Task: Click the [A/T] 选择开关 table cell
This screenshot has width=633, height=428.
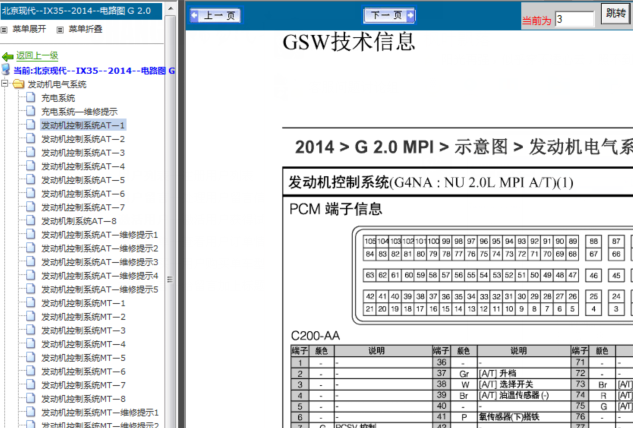Action: click(524, 384)
